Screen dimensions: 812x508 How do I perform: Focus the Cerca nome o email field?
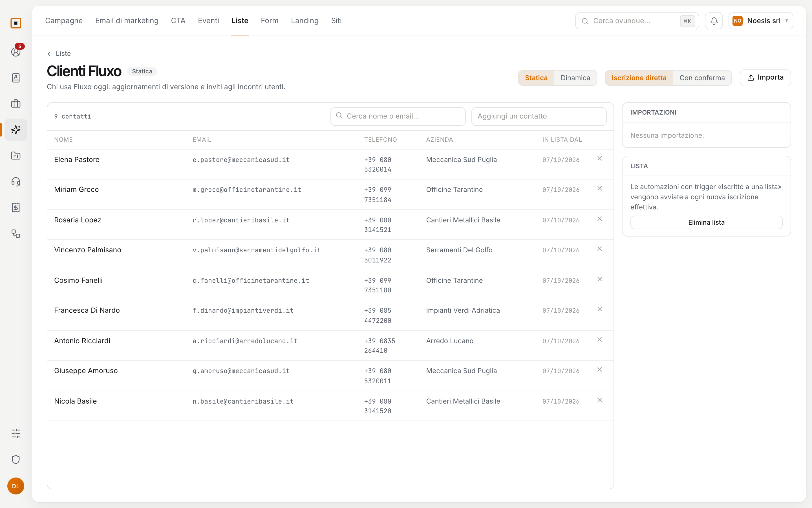pyautogui.click(x=398, y=116)
